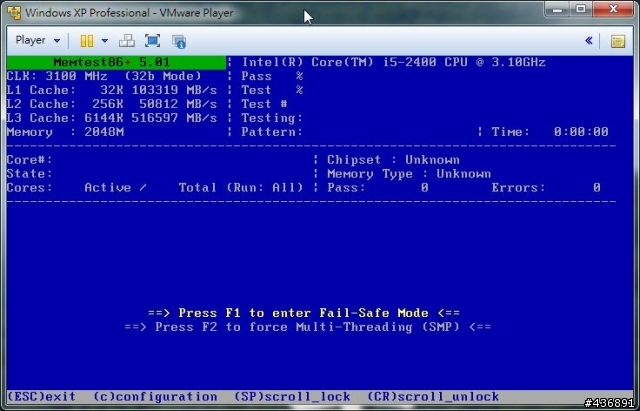
Task: Collapse the toolbar using the double chevron
Action: coord(588,40)
